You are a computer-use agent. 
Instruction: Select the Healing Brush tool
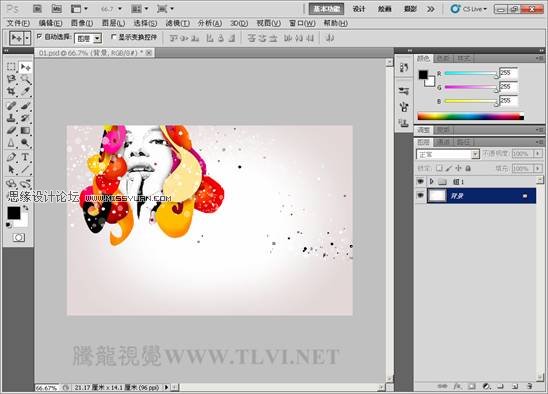coord(11,105)
